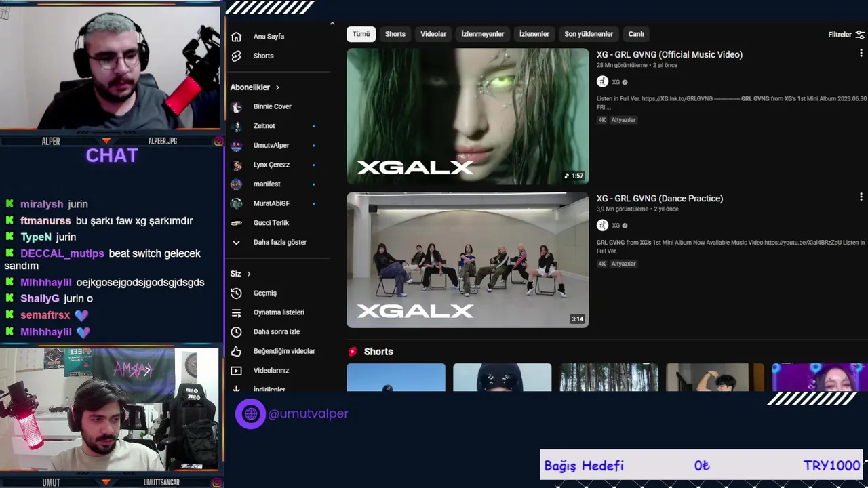Viewport: 868px width, 488px height.
Task: Open XG channel avatar under Official Music Video
Action: [x=602, y=81]
